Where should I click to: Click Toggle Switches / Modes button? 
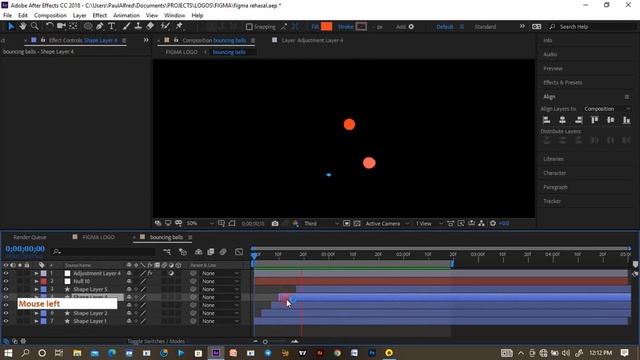click(156, 341)
